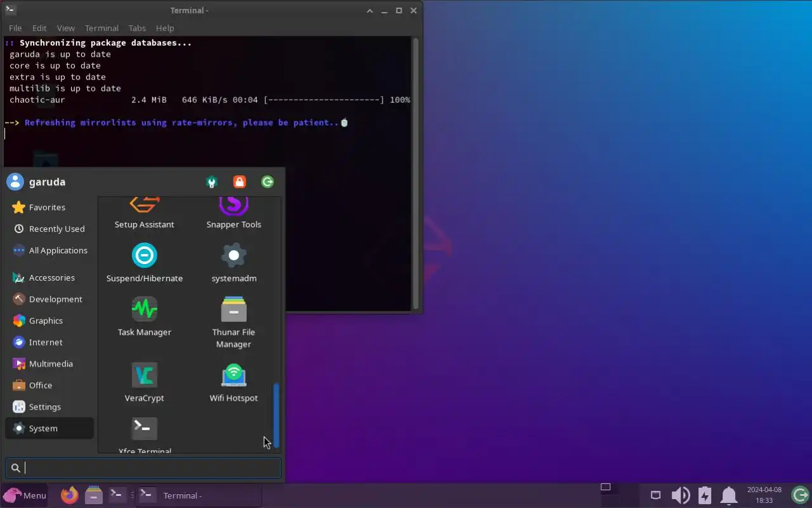Select the All Applications category

coord(49,250)
